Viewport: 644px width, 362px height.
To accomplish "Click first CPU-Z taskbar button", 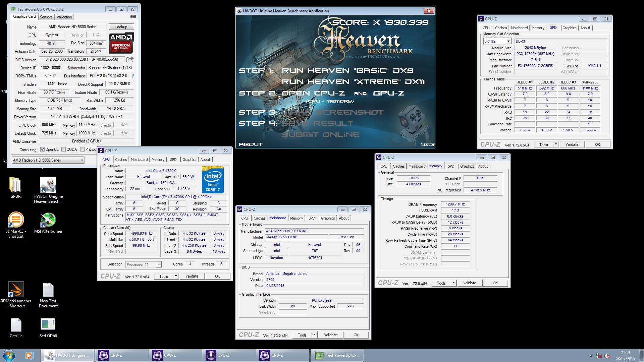I will click(x=122, y=355).
